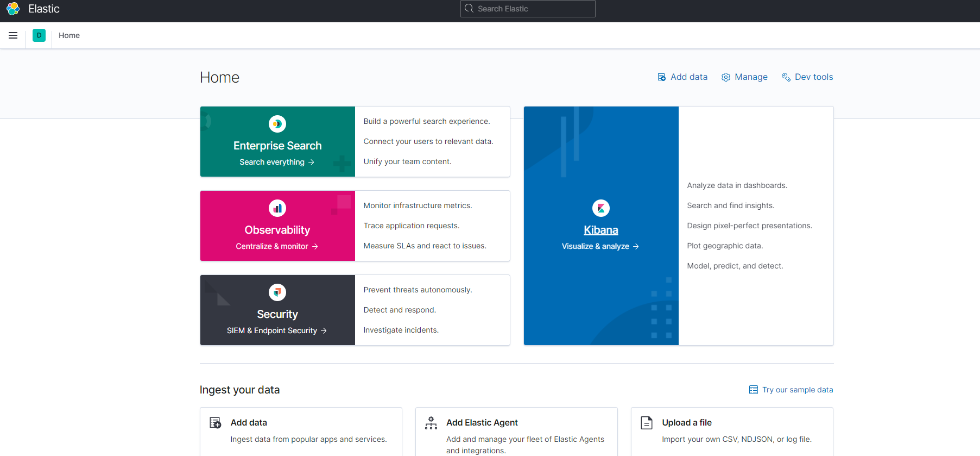Image resolution: width=980 pixels, height=456 pixels.
Task: Click 'Detect and respond.' text
Action: click(x=400, y=310)
